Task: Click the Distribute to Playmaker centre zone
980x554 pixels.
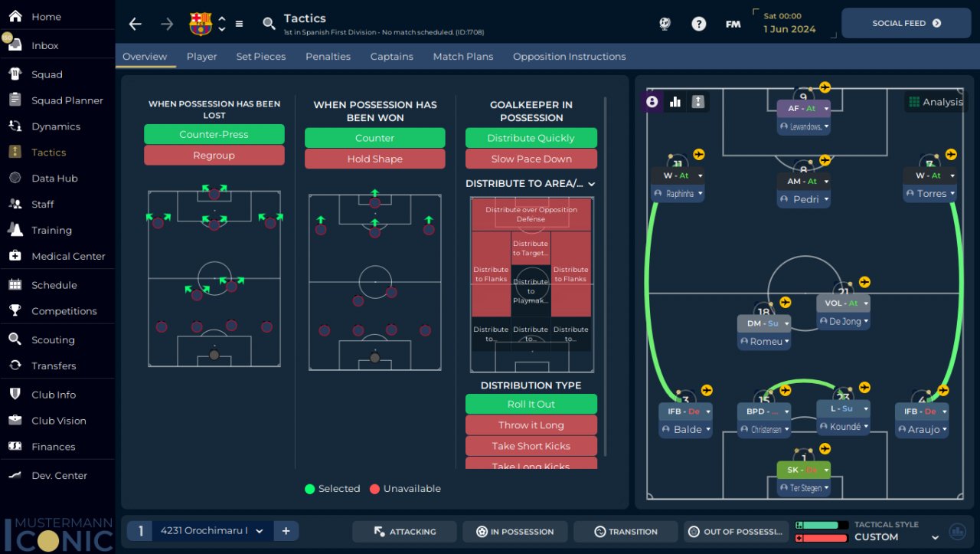Action: [x=531, y=291]
